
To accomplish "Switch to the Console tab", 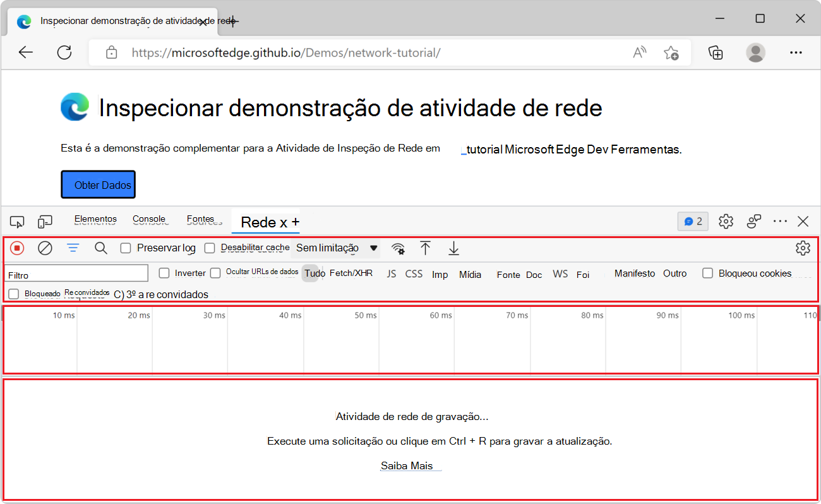I will (150, 220).
